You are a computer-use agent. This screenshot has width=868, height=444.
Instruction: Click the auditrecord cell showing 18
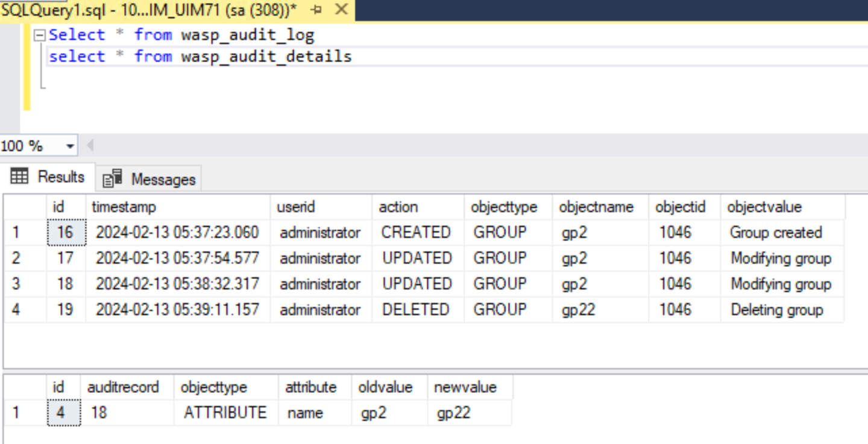coord(99,413)
